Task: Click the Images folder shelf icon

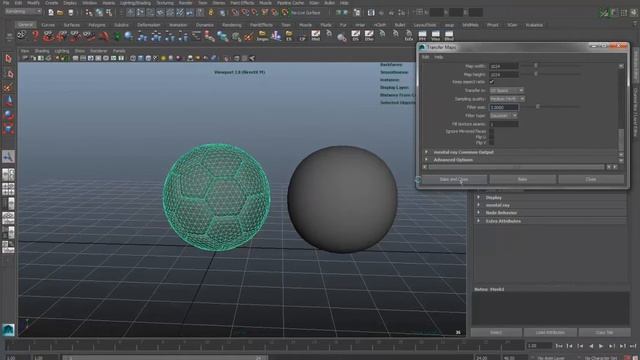Action: (x=262, y=36)
